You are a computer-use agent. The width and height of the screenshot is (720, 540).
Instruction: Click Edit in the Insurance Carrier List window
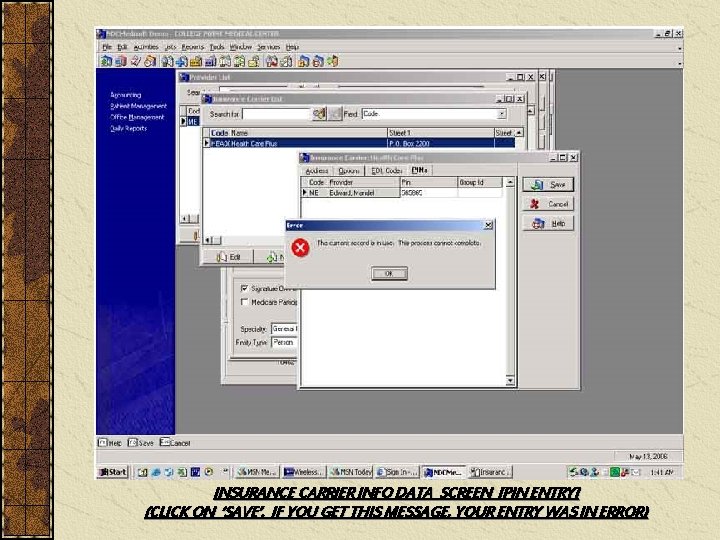point(229,257)
